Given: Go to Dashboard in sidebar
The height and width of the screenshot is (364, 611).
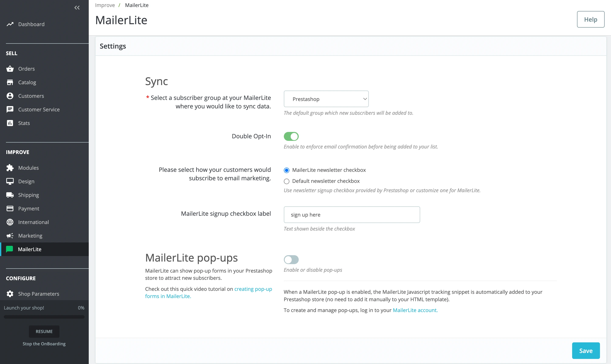Looking at the screenshot, I should 31,24.
